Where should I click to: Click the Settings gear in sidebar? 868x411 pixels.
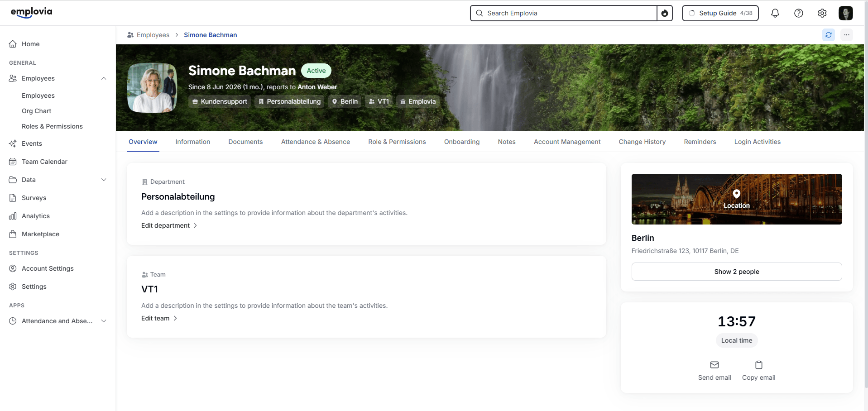tap(13, 287)
